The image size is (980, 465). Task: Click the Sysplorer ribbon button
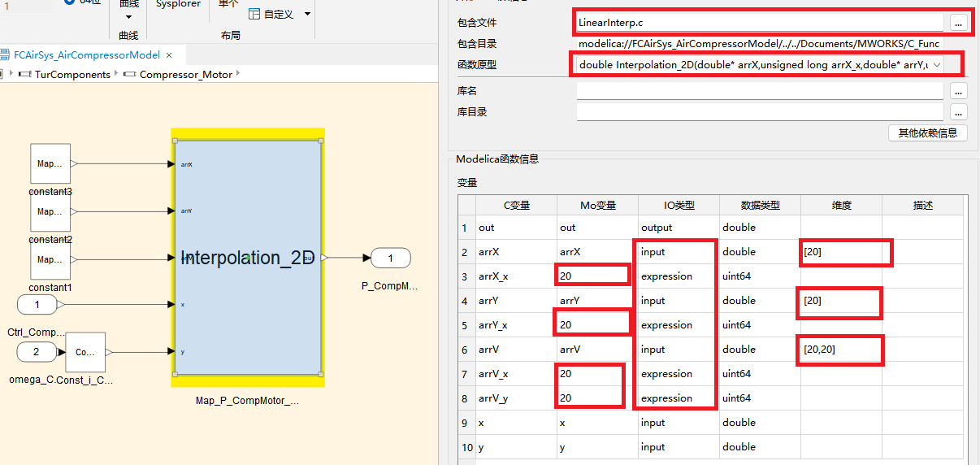pos(178,4)
